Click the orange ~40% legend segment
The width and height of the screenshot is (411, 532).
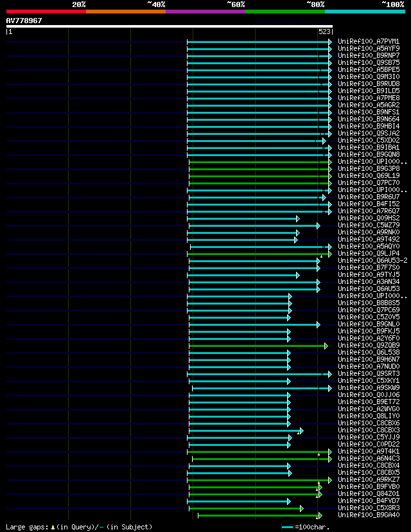126,12
